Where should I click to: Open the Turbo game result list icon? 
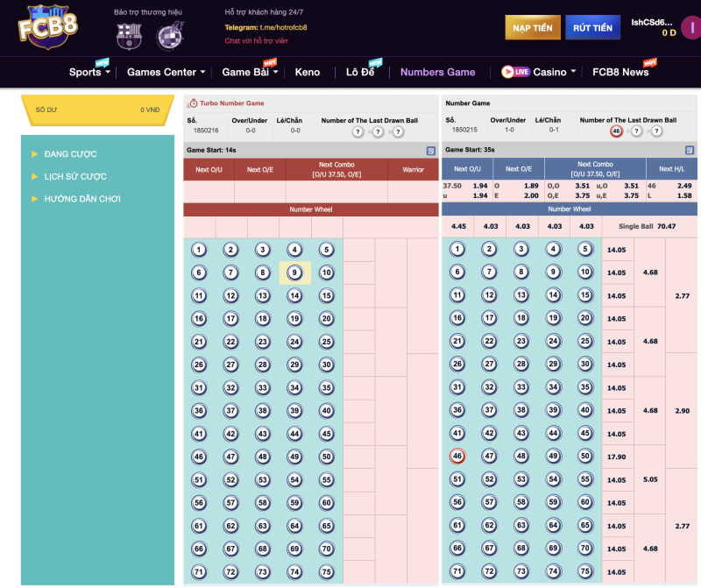430,151
